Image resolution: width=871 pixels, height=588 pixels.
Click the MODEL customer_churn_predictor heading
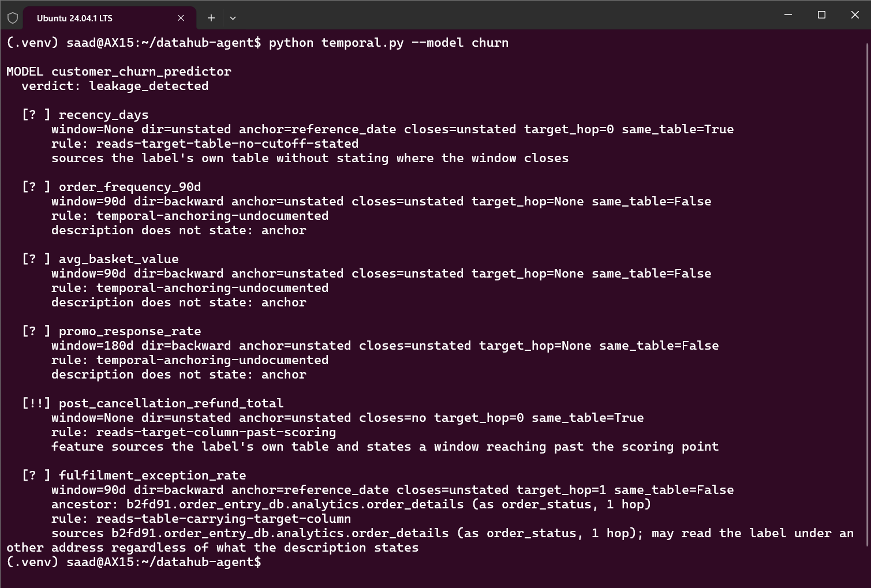pos(119,72)
